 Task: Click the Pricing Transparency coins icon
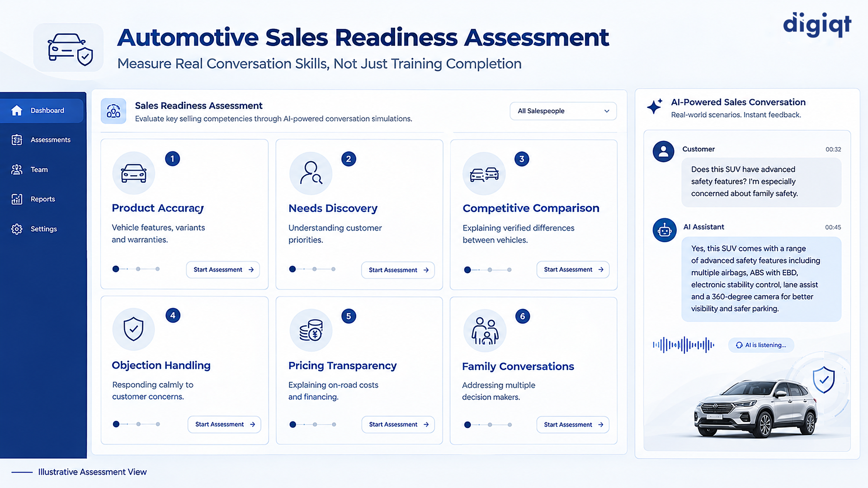point(311,330)
